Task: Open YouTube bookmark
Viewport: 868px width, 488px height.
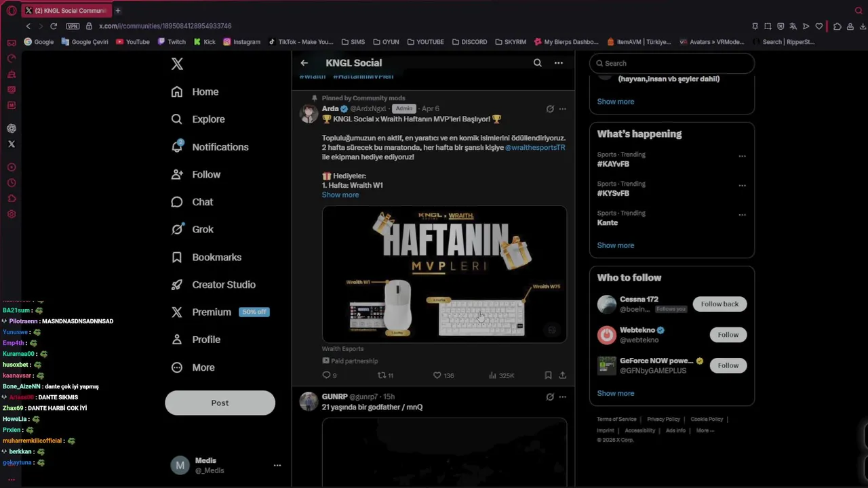Action: pos(133,42)
